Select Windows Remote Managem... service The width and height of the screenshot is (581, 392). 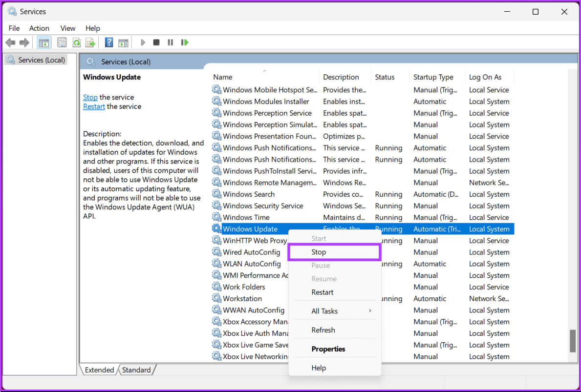[x=269, y=182]
